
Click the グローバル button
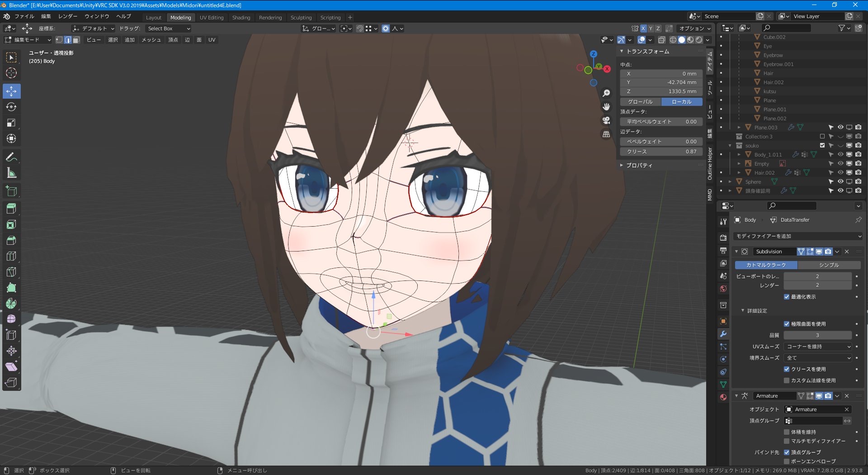point(640,102)
